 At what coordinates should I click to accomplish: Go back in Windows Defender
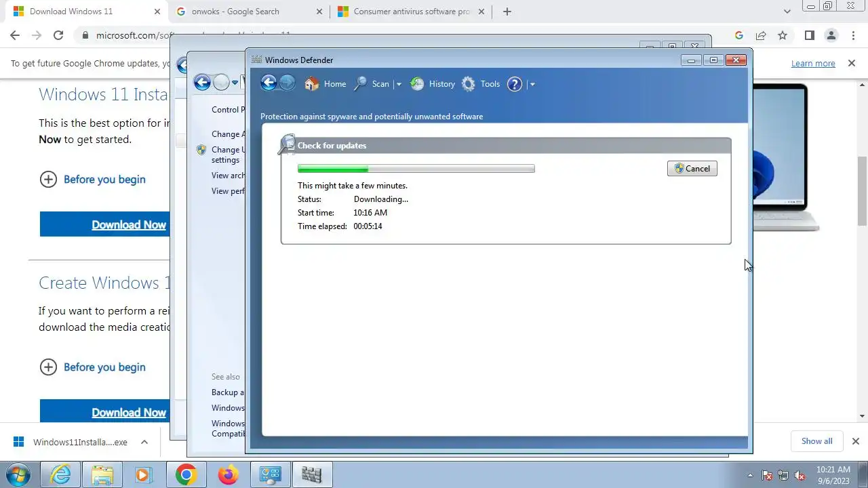click(269, 83)
